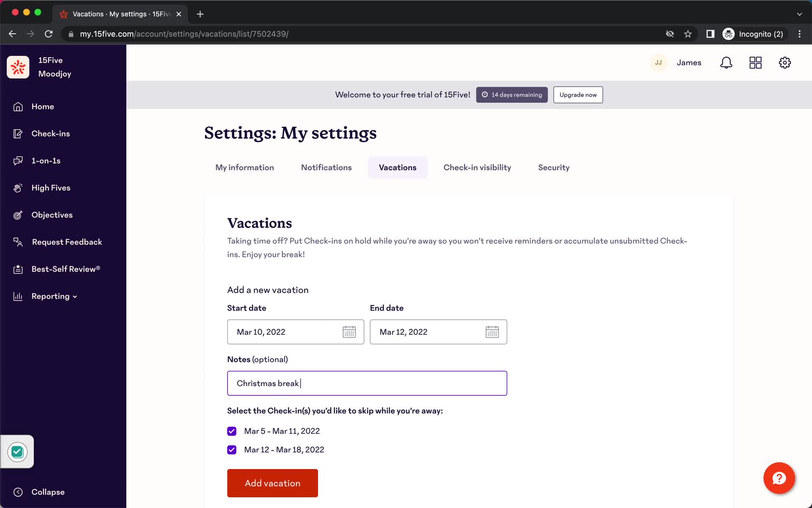Image resolution: width=812 pixels, height=508 pixels.
Task: Open Check-ins from sidebar
Action: coord(50,133)
